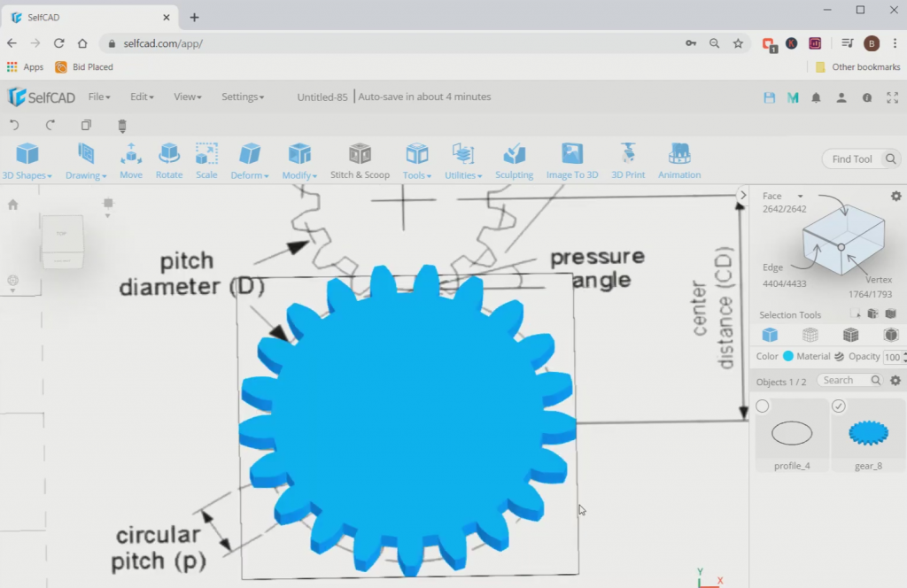
Task: Click the redo arrow icon
Action: coord(50,125)
